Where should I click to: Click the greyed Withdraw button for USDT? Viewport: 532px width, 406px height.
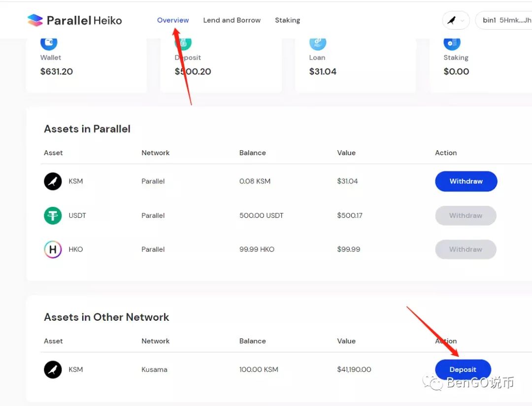point(465,215)
